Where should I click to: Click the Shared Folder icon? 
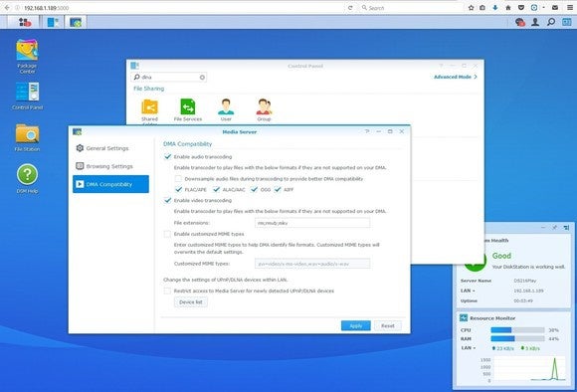149,110
